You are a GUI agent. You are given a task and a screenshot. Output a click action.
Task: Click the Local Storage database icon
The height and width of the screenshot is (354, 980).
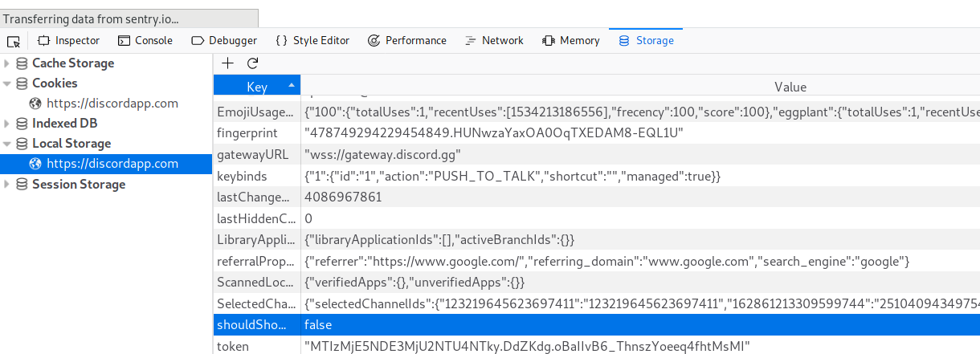(22, 144)
